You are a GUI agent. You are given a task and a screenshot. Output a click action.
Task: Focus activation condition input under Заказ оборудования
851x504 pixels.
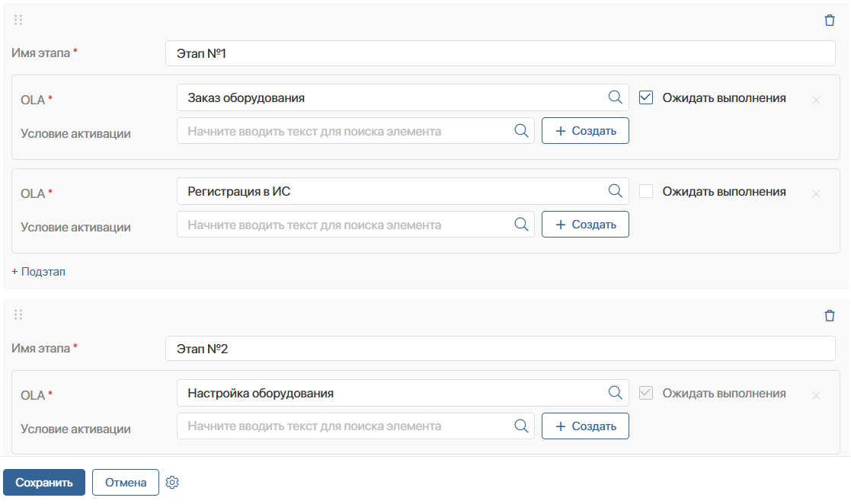click(x=356, y=131)
